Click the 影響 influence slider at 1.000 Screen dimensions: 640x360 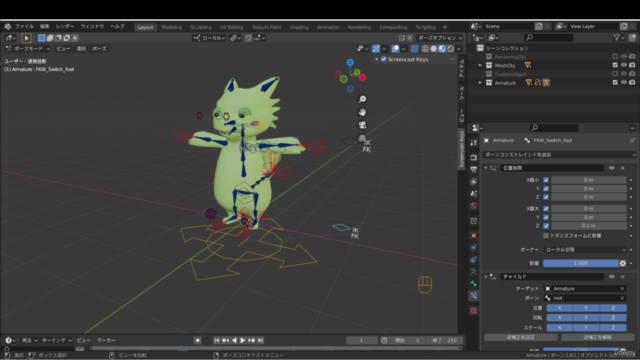tap(580, 263)
